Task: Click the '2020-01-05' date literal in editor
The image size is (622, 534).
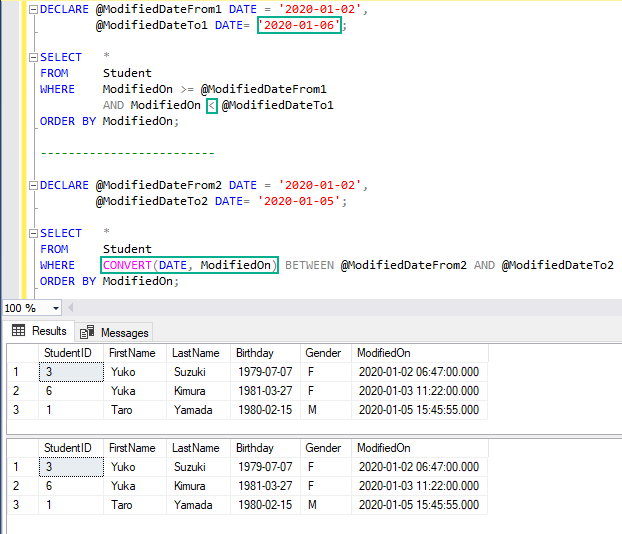Action: coord(299,201)
